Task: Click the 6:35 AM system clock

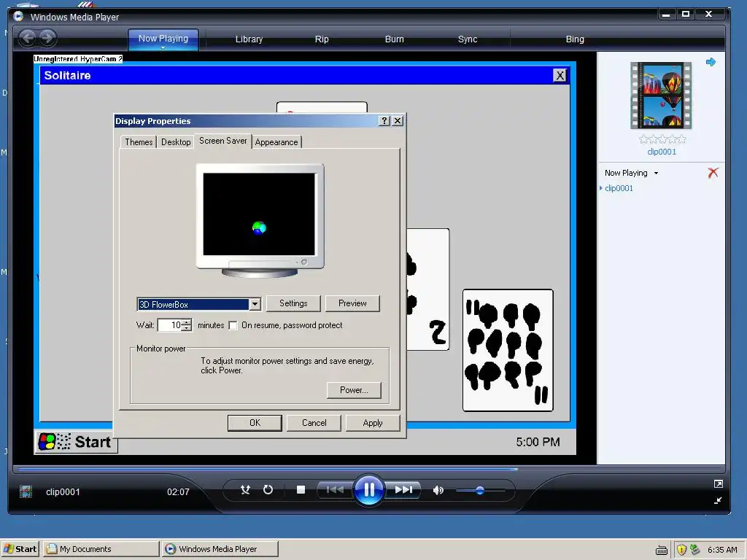Action: click(722, 550)
